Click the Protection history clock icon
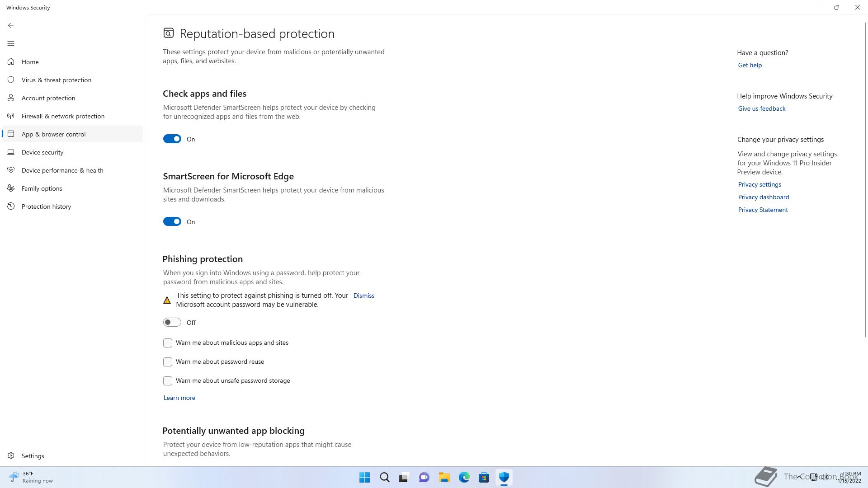The image size is (868, 488). pos(11,206)
